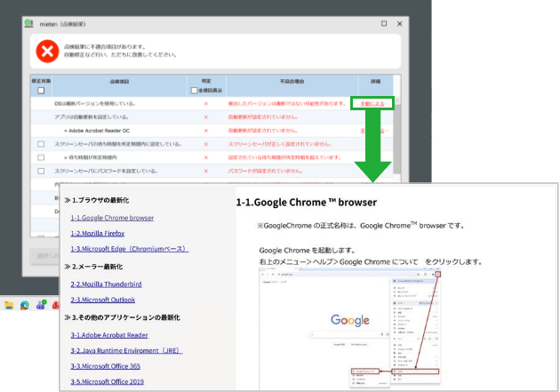Click the mieten app icon in title bar
This screenshot has width=560, height=392.
pyautogui.click(x=28, y=24)
